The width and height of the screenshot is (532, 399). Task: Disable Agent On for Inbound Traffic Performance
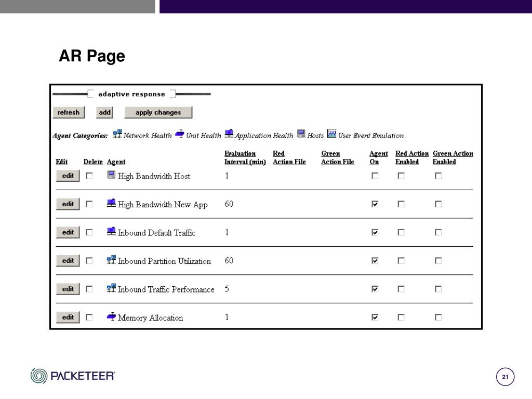pyautogui.click(x=375, y=289)
